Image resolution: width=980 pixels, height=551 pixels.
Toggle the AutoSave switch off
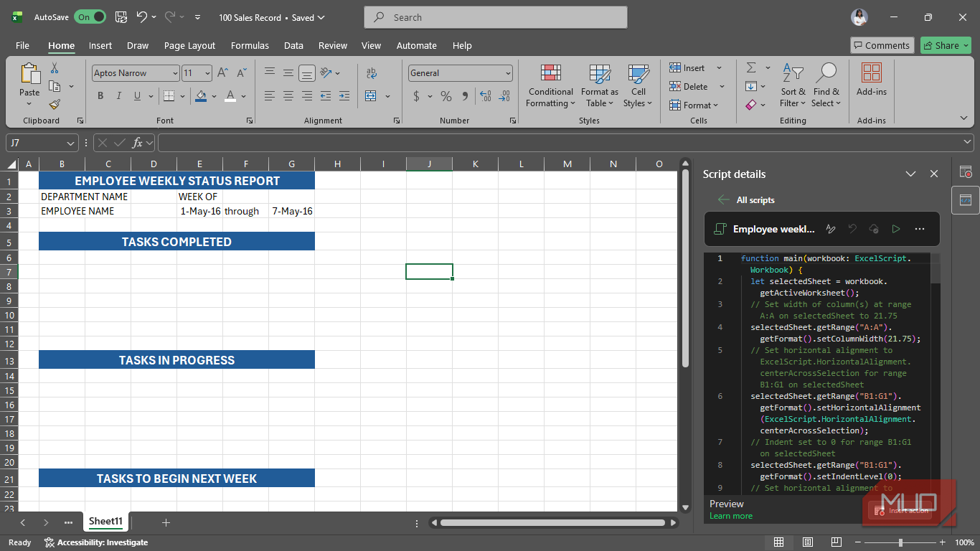point(90,17)
